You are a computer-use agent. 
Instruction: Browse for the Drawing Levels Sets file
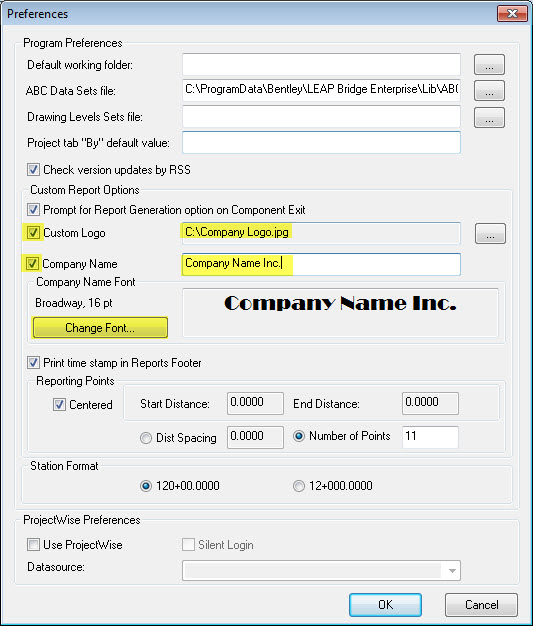click(489, 117)
